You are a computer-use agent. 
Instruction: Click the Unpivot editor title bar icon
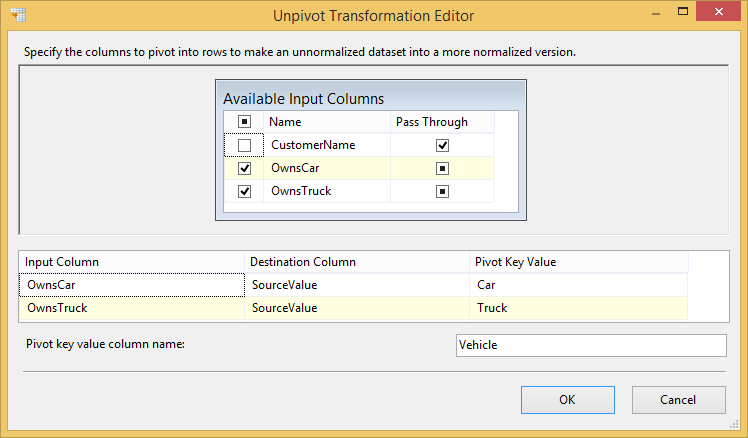pyautogui.click(x=19, y=15)
